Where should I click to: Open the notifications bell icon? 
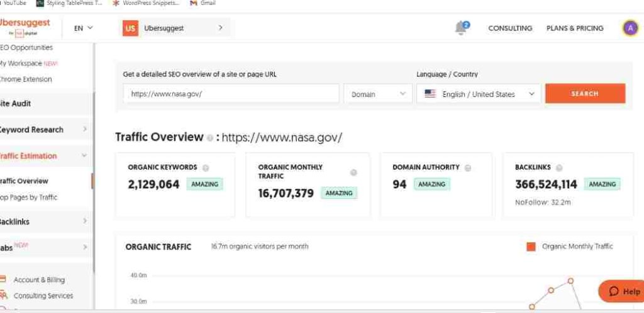[x=462, y=28]
